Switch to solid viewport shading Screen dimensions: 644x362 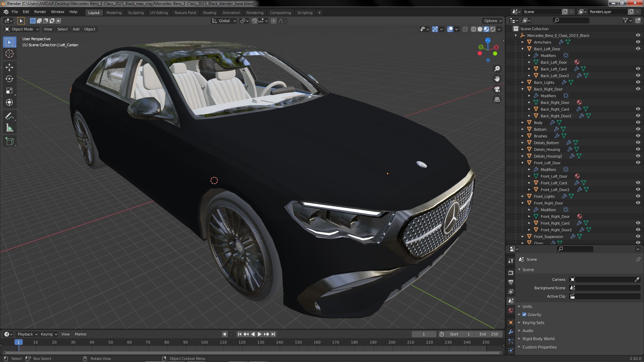(x=480, y=29)
